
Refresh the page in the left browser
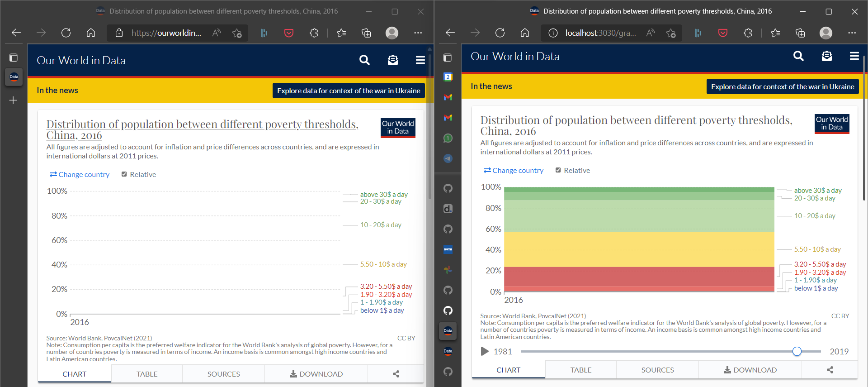pos(66,33)
